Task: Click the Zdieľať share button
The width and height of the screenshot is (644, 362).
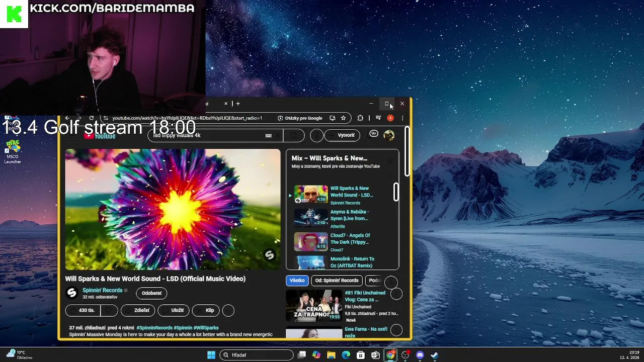Action: [x=138, y=310]
